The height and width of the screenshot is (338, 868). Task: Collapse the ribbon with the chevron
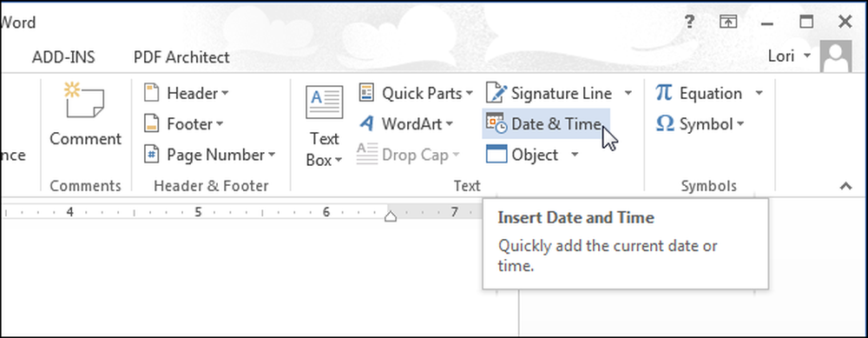(845, 186)
